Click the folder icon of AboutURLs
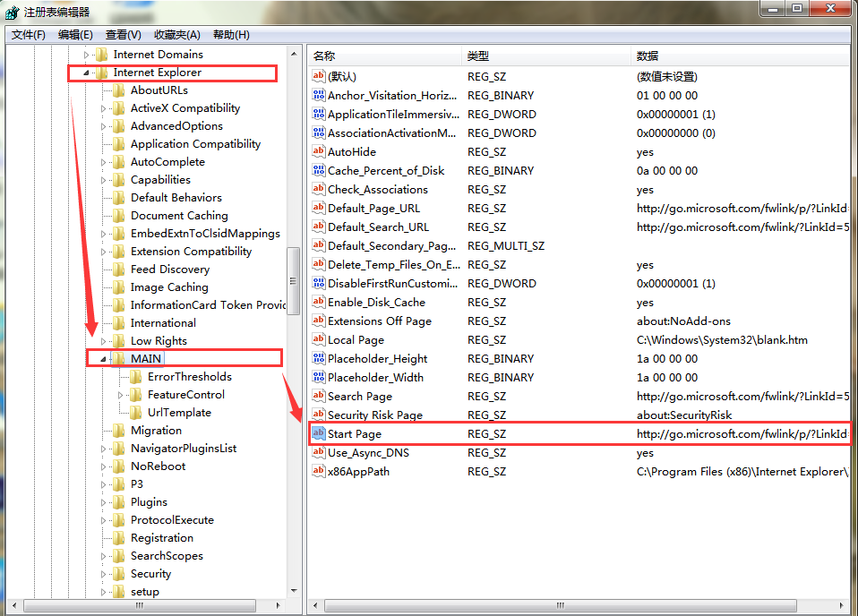This screenshot has height=616, width=858. click(x=118, y=90)
